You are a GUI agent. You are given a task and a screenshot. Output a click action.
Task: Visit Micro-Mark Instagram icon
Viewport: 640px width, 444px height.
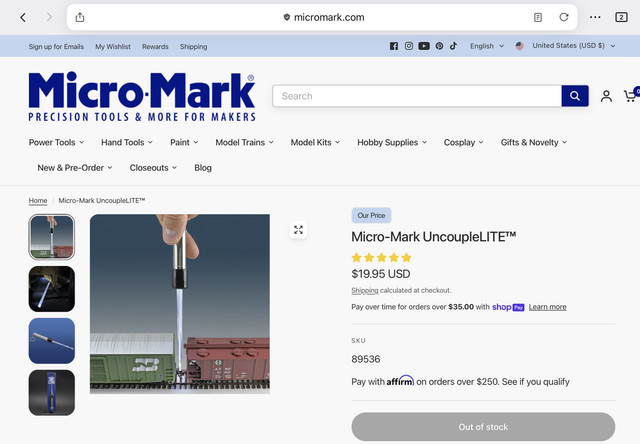[409, 46]
